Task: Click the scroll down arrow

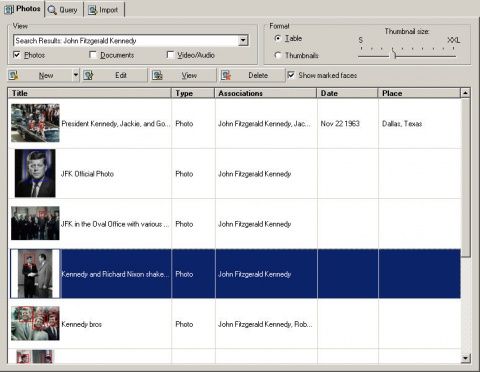Action: click(465, 359)
